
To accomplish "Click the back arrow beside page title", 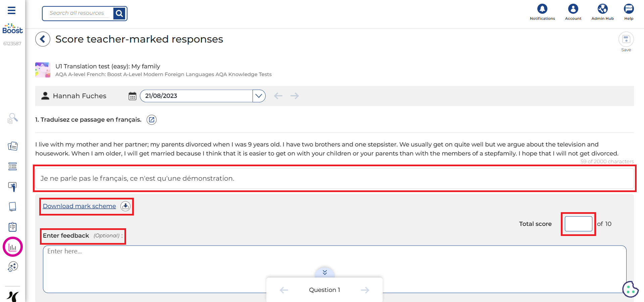I will coord(43,39).
